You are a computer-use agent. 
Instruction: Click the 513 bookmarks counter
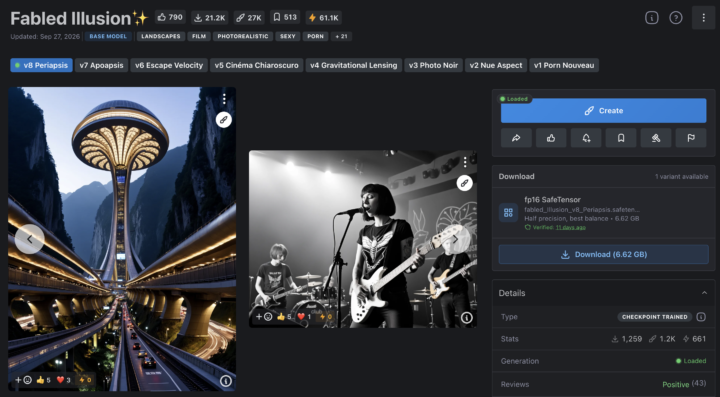pyautogui.click(x=285, y=17)
